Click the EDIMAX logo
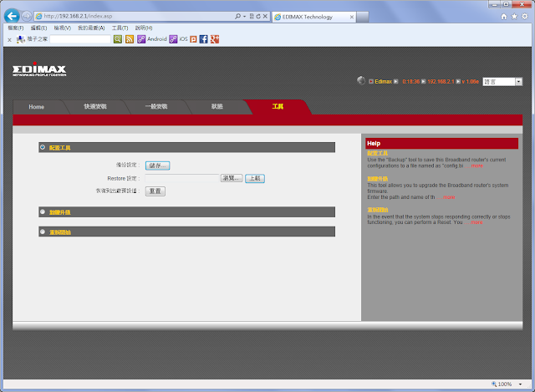 39,69
